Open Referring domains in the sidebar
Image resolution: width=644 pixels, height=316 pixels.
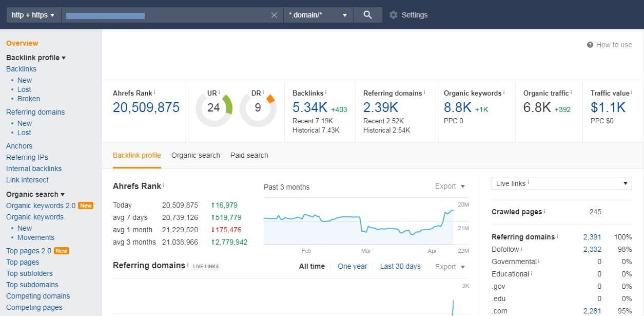[35, 112]
